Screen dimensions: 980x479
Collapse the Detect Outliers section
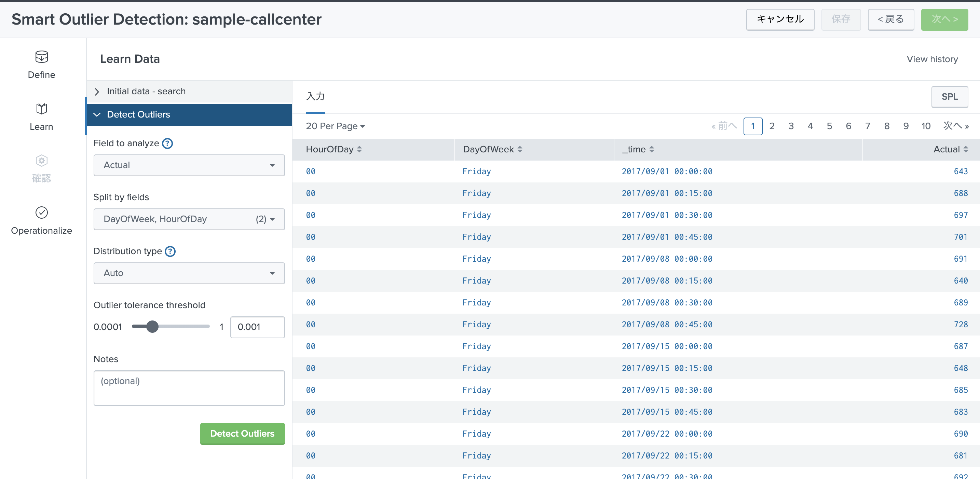(x=138, y=114)
